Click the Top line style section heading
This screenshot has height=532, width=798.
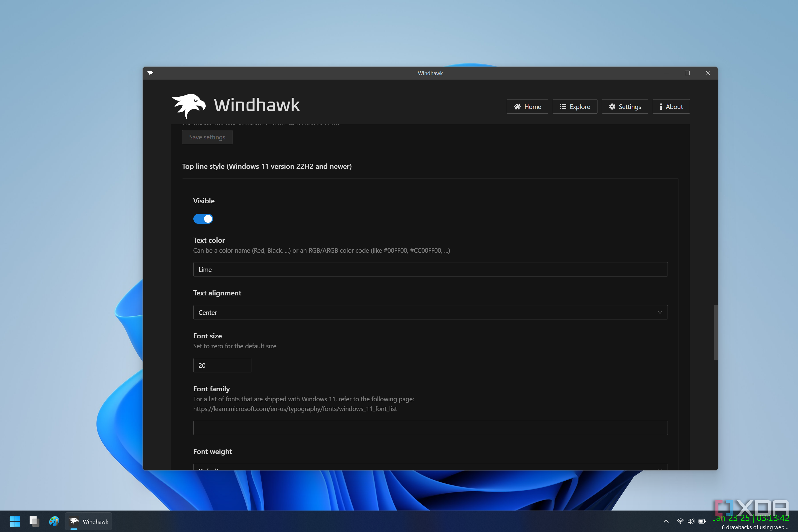pyautogui.click(x=267, y=166)
